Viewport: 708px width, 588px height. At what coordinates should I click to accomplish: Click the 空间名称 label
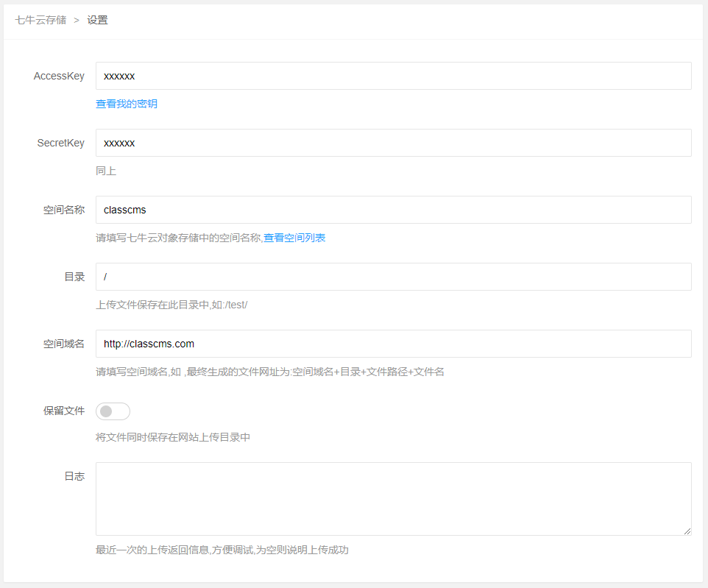coord(64,210)
